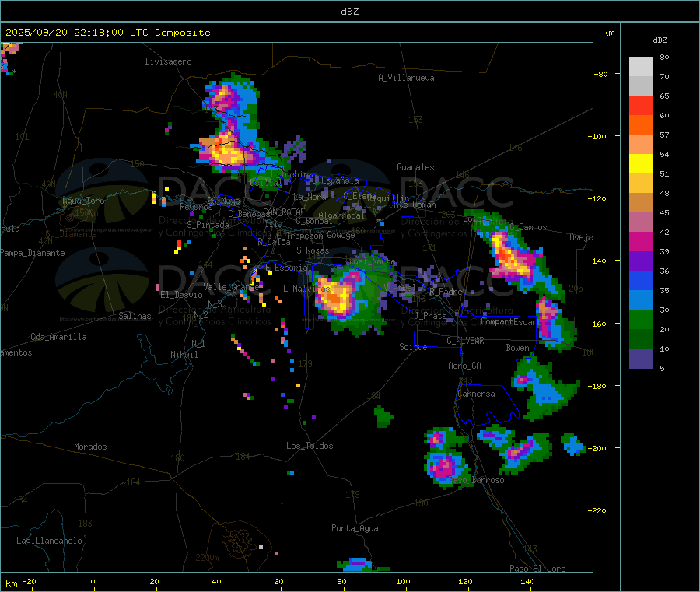Click the J_Prats map label
The height and width of the screenshot is (592, 700).
click(x=430, y=316)
